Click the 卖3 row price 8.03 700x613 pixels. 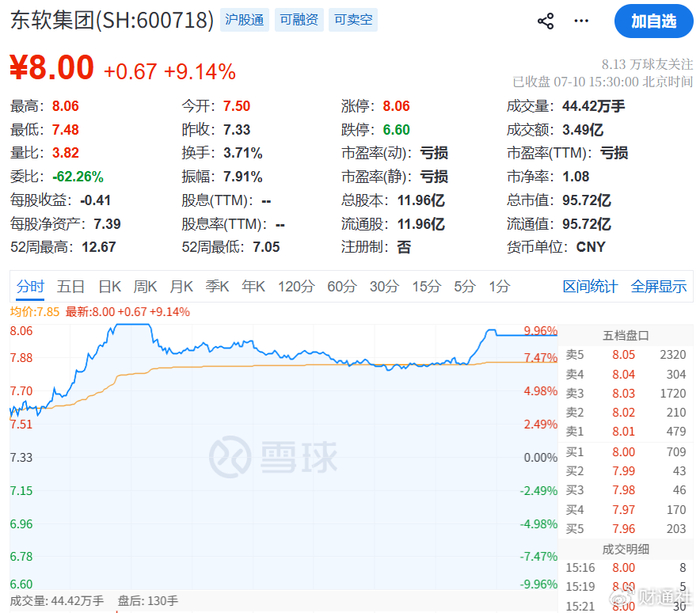(623, 393)
